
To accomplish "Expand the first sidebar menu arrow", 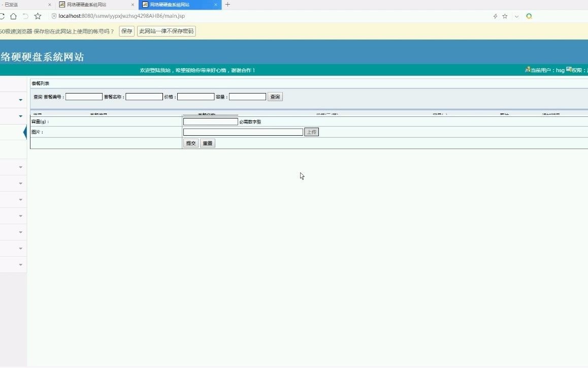I will (20, 100).
